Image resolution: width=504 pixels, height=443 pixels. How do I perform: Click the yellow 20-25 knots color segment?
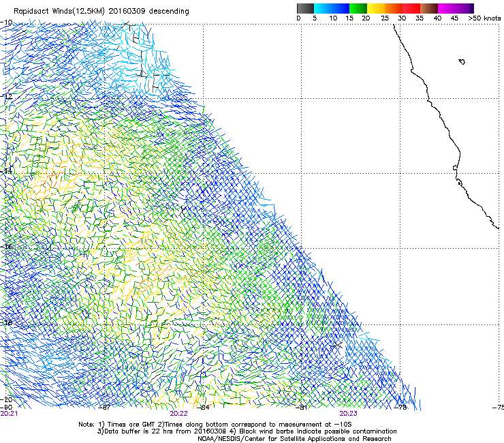[x=376, y=8]
